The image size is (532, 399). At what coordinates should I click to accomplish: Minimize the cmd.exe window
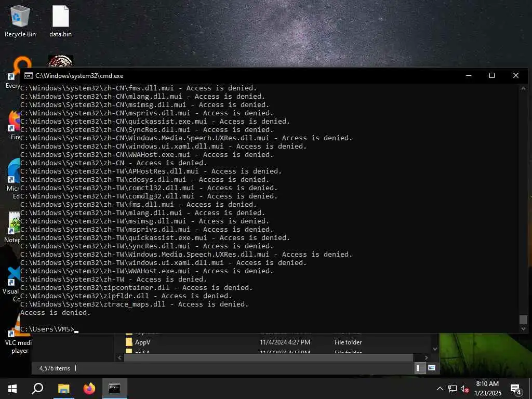469,76
